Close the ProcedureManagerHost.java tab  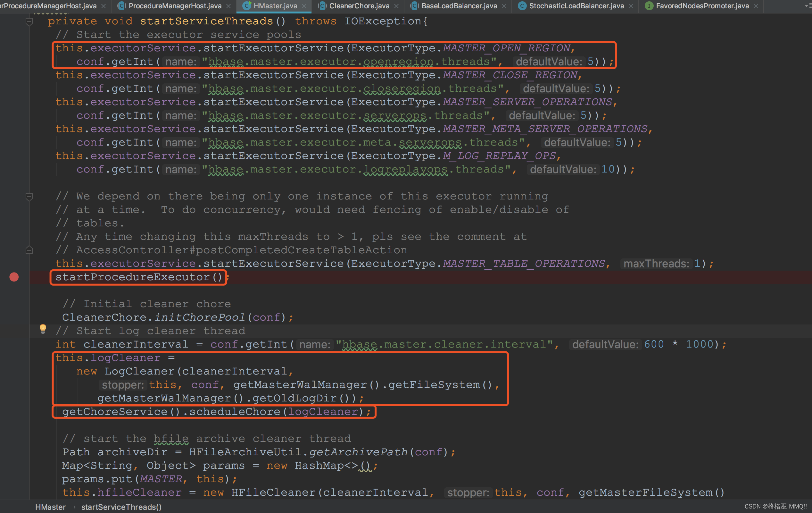pos(228,6)
